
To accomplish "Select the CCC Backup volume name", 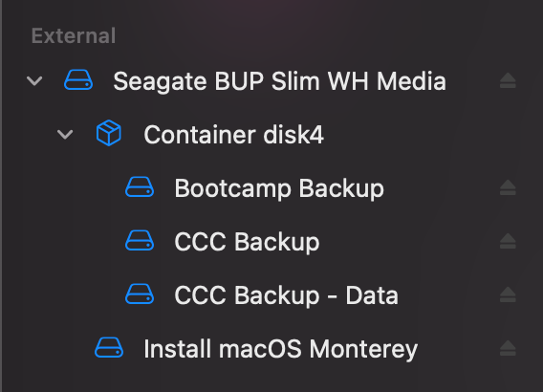I will (247, 242).
